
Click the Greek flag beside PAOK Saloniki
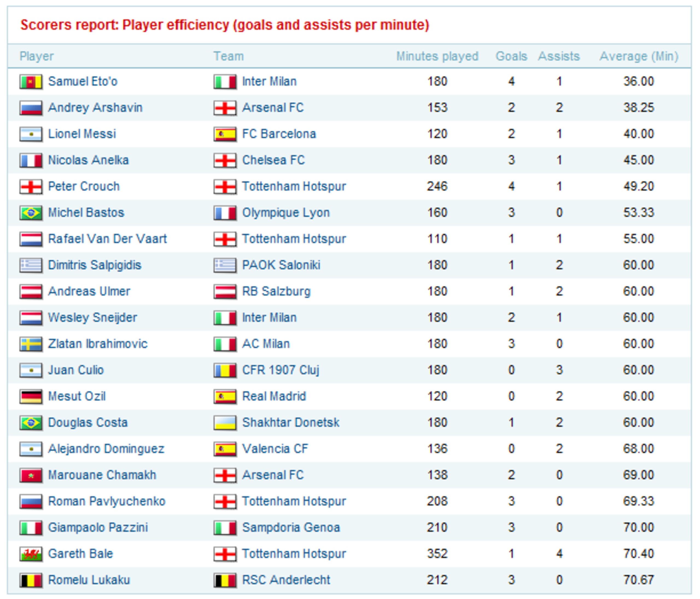[225, 265]
